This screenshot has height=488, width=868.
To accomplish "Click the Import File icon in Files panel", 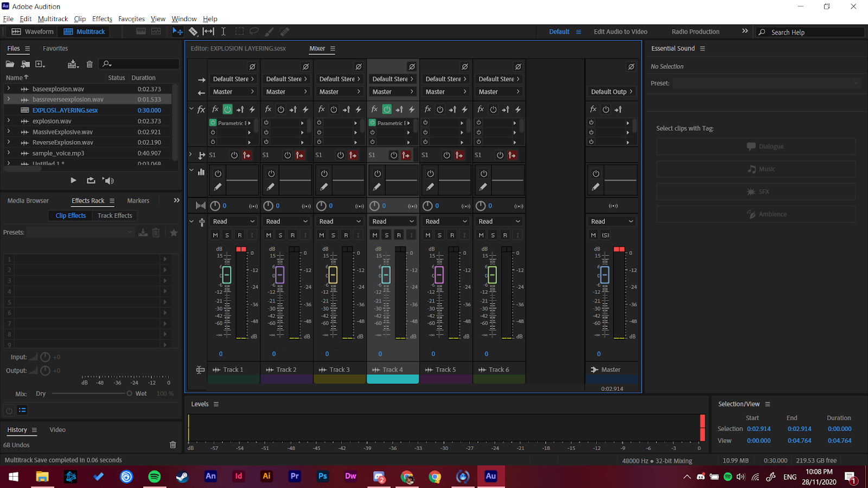I will click(x=25, y=64).
